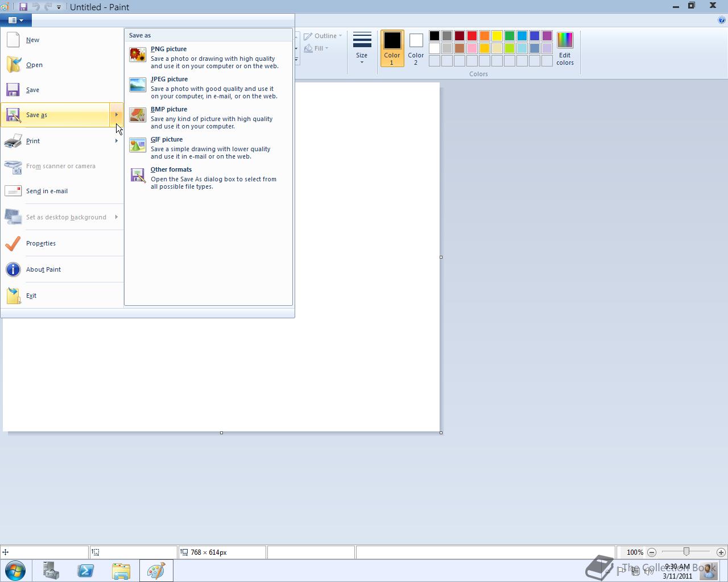Click the Save floppy disk icon in menu
728x582 pixels.
(13, 90)
